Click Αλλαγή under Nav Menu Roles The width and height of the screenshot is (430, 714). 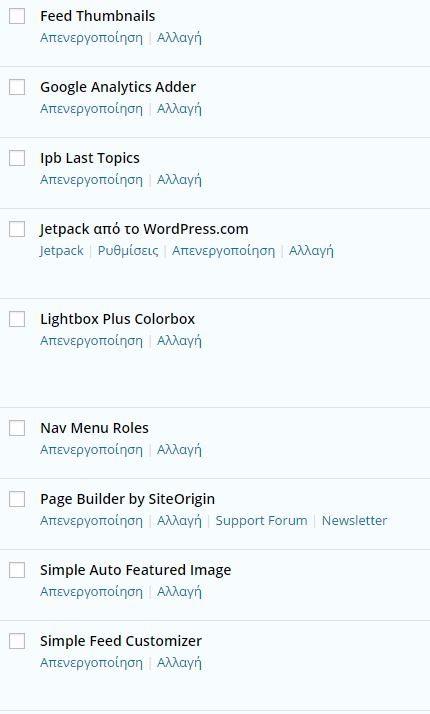point(179,450)
